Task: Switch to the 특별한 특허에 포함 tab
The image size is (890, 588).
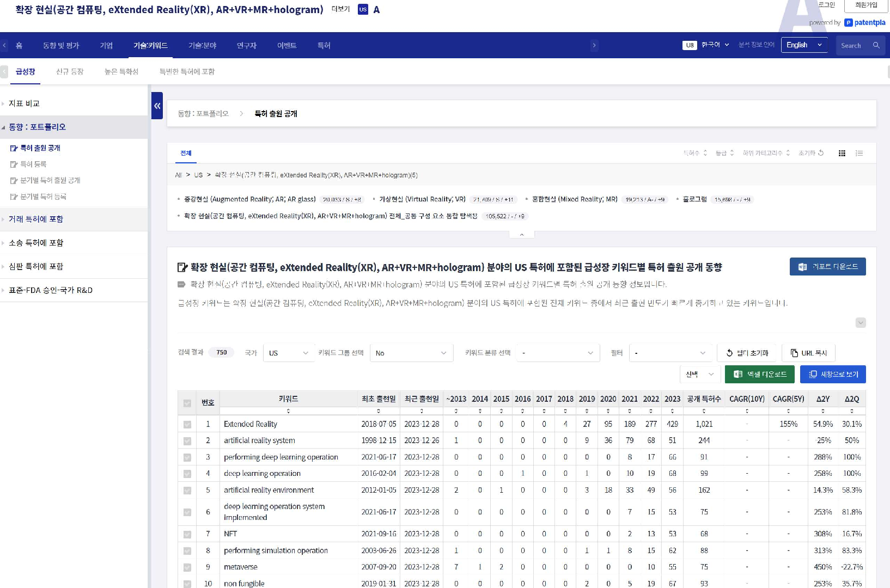Action: pyautogui.click(x=187, y=71)
